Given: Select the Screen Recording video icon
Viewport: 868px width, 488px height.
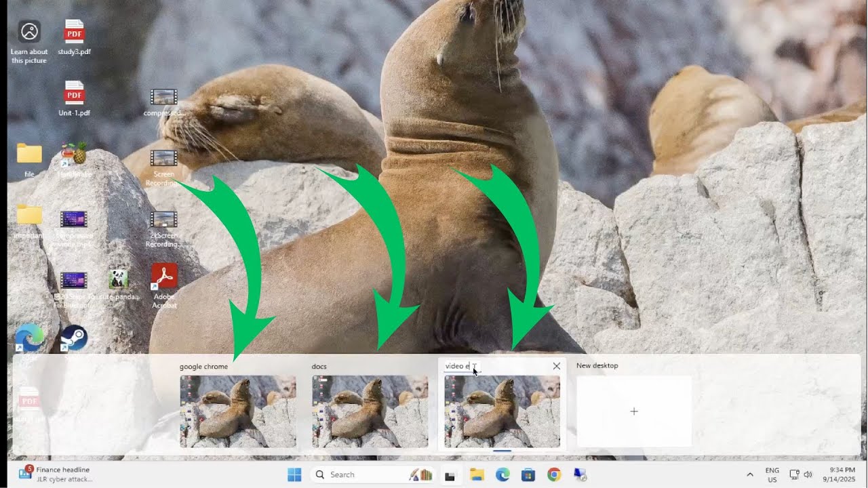Looking at the screenshot, I should [x=163, y=167].
